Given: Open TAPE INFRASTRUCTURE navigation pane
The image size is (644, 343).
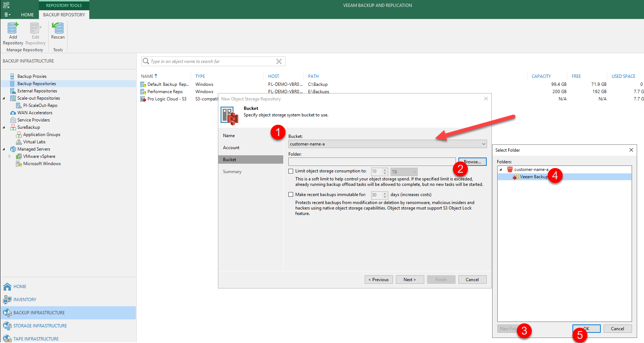Looking at the screenshot, I should 68,338.
